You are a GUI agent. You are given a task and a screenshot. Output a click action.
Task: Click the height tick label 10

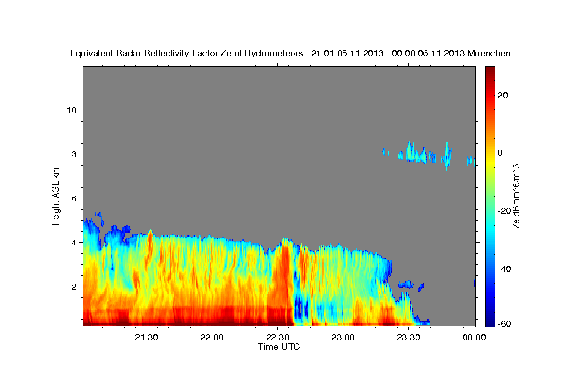(71, 110)
